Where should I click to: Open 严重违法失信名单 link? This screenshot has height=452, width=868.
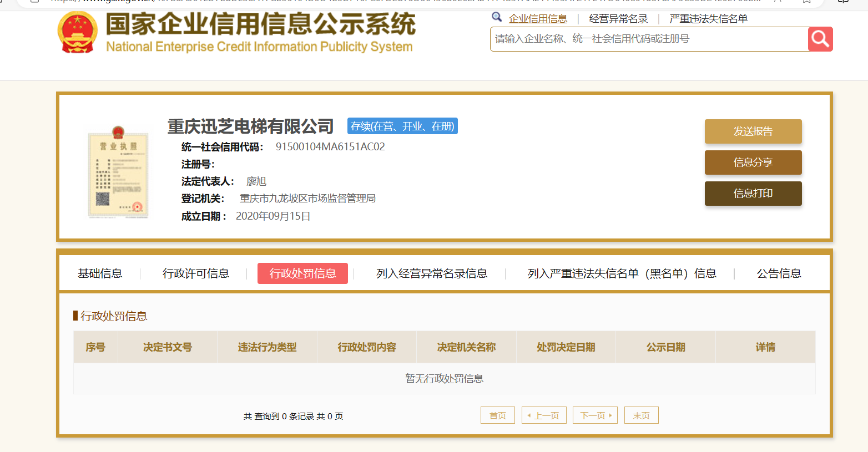click(708, 19)
